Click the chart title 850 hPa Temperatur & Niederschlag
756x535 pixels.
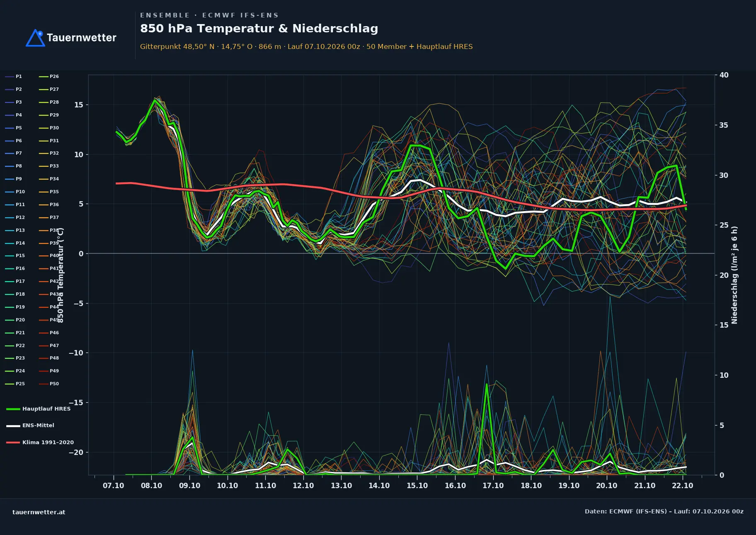pyautogui.click(x=259, y=29)
